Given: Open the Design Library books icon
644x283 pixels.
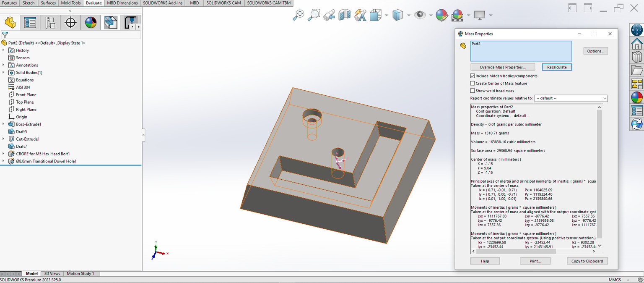Looking at the screenshot, I should coord(636,57).
